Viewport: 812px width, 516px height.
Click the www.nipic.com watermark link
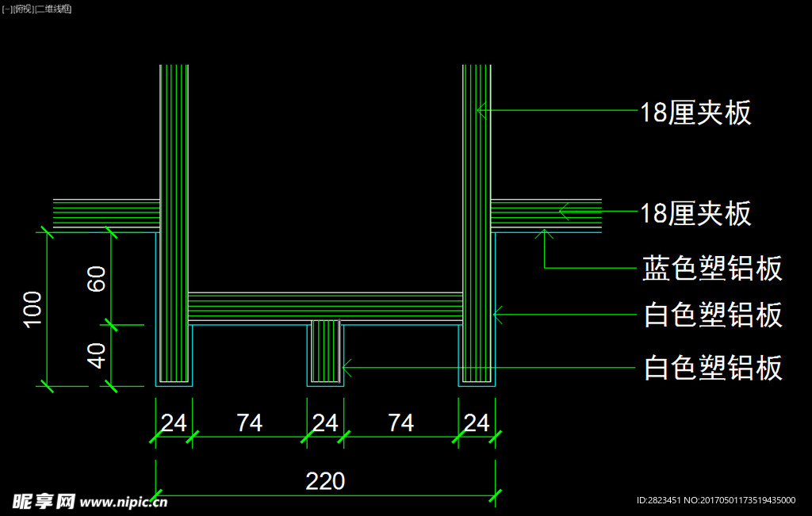click(x=124, y=502)
